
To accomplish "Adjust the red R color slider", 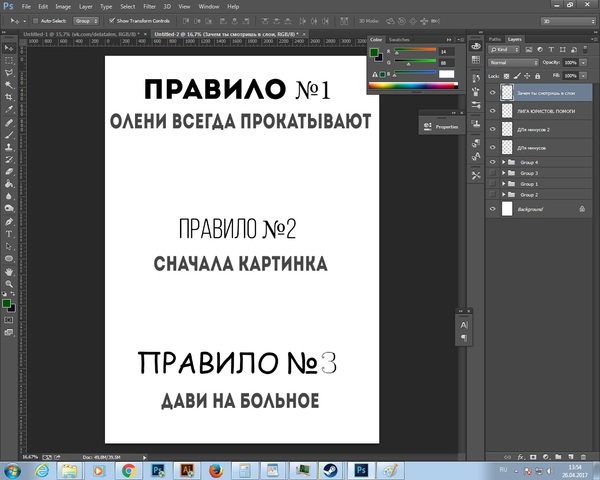I will (x=415, y=51).
